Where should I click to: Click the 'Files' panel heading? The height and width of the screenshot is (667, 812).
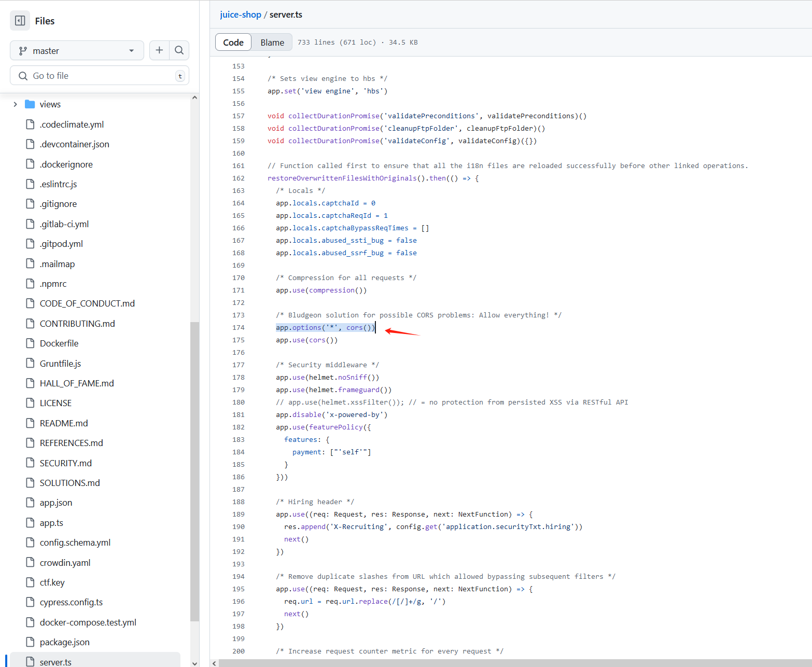(45, 21)
